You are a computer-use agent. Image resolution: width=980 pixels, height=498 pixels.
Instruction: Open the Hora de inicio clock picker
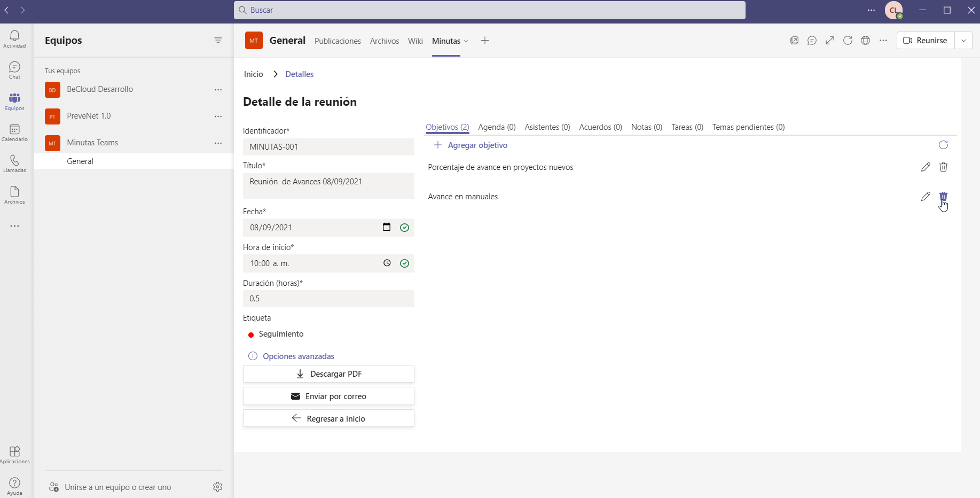click(x=387, y=263)
